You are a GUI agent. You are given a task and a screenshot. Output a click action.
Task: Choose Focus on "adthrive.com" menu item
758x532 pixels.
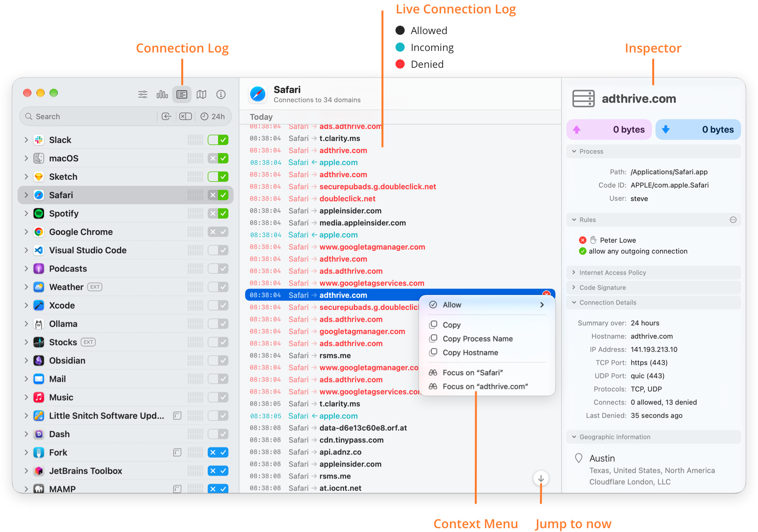[487, 386]
